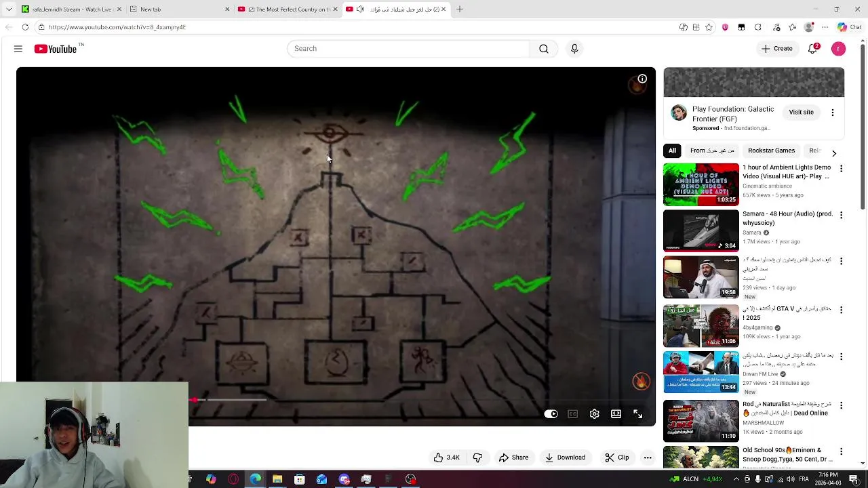
Task: Open the browser favorites list
Action: coord(792,27)
